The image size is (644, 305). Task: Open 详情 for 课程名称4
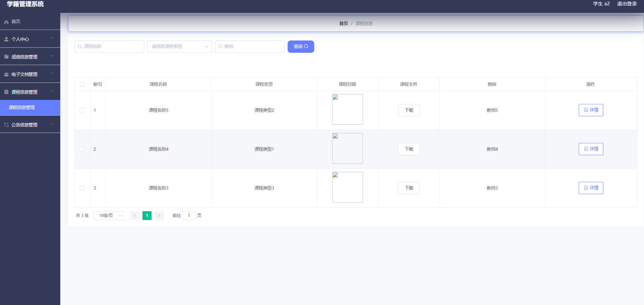point(591,149)
